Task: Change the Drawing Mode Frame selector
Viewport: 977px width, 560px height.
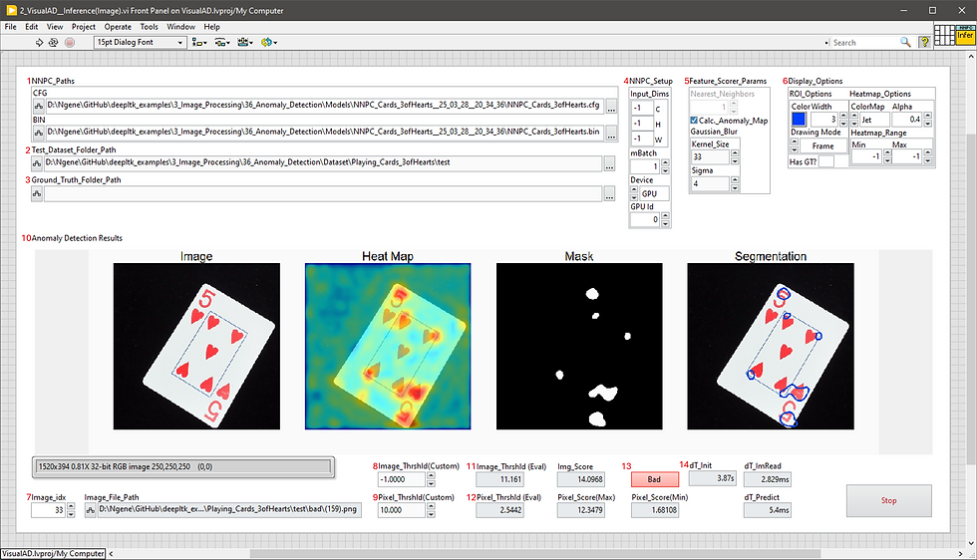Action: [821, 145]
